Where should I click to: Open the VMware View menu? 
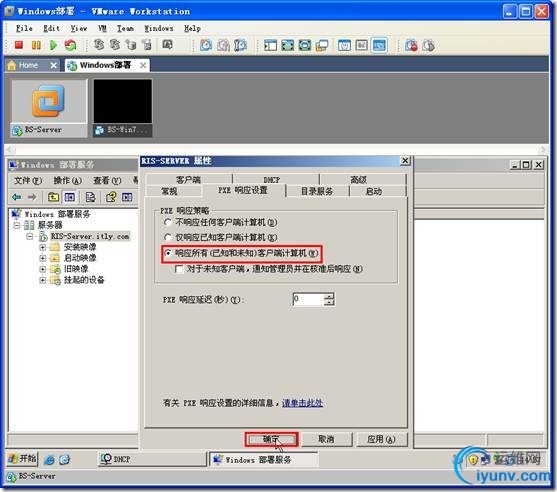click(79, 28)
